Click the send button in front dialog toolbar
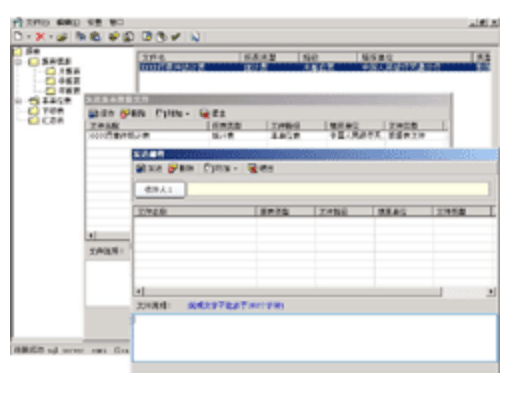520x400 pixels. [149, 168]
